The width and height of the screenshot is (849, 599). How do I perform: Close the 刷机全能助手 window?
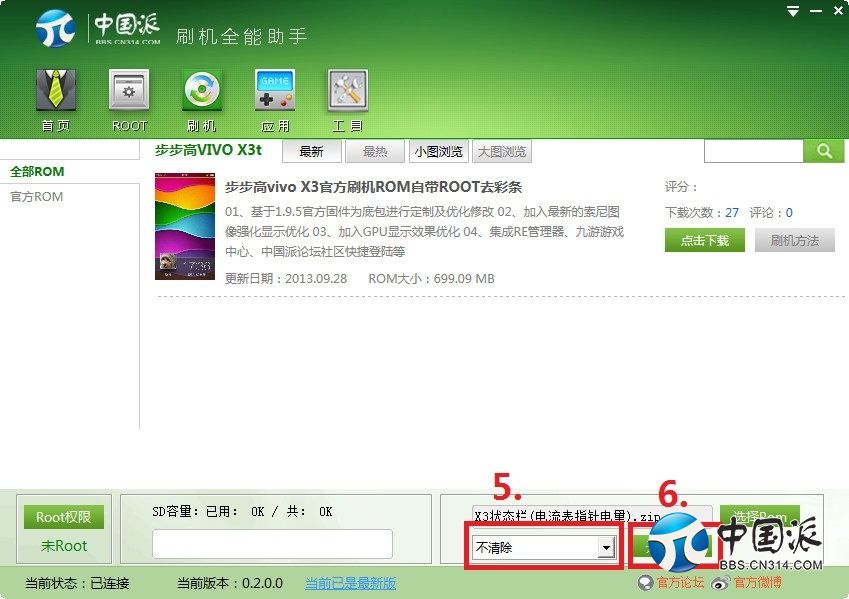838,11
